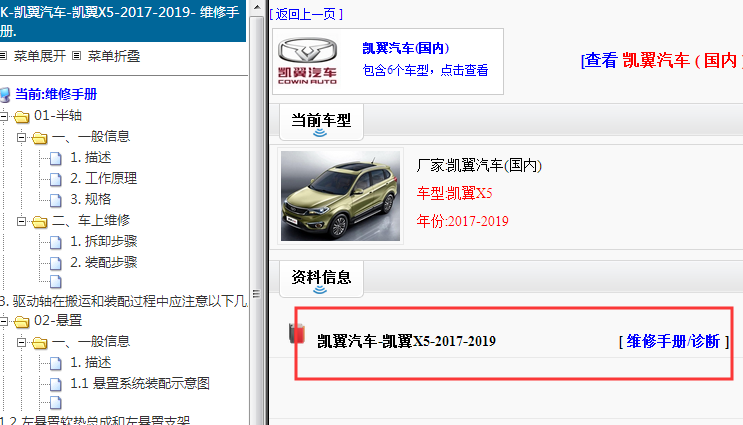Click the 二、车上维修 folder icon
743x425 pixels.
(x=40, y=221)
